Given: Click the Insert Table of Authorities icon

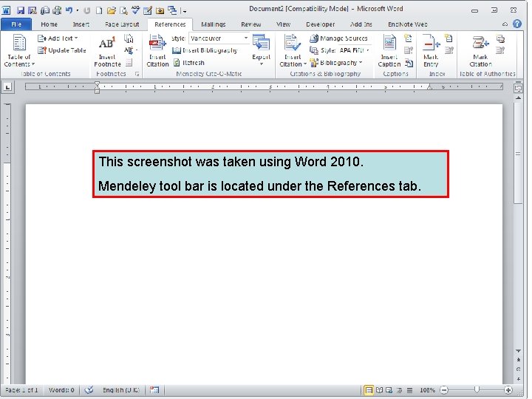Looking at the screenshot, I should [500, 38].
